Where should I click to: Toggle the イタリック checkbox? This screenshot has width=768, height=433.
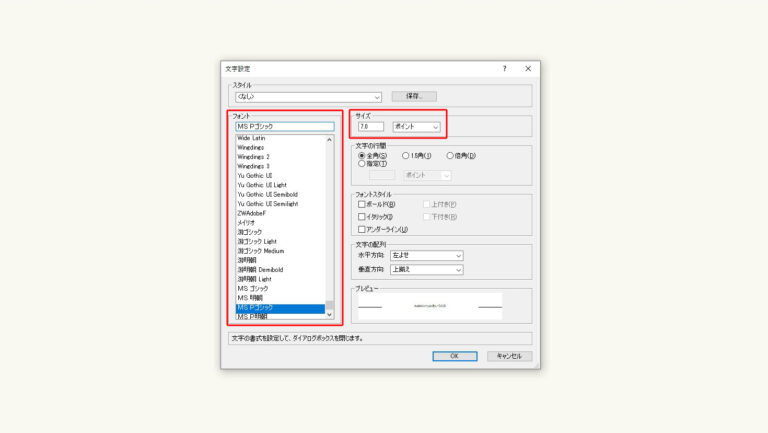(362, 216)
